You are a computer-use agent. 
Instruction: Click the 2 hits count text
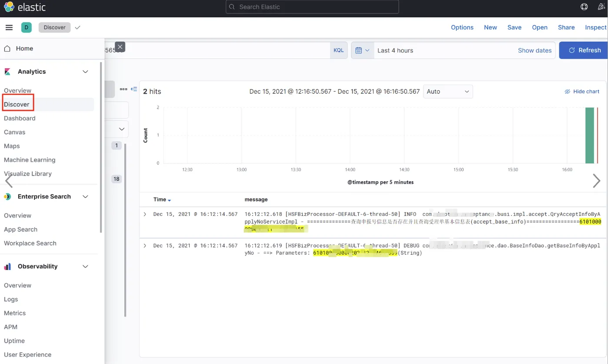[x=152, y=92]
